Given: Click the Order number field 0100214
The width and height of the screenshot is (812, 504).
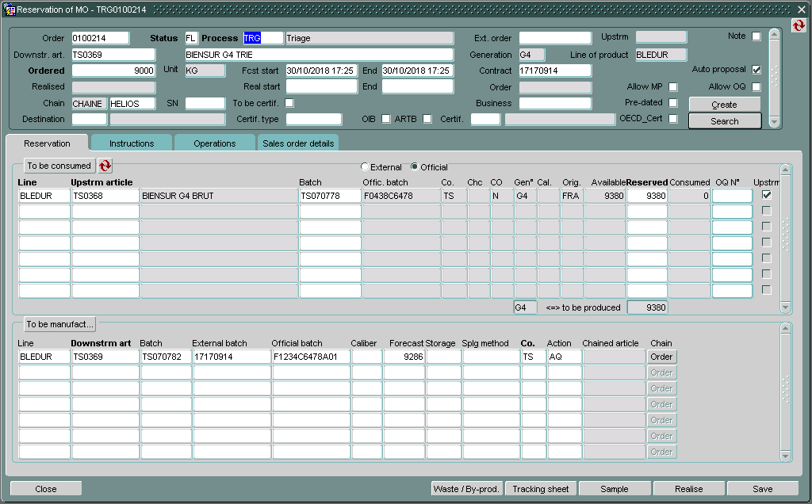Looking at the screenshot, I should point(101,38).
